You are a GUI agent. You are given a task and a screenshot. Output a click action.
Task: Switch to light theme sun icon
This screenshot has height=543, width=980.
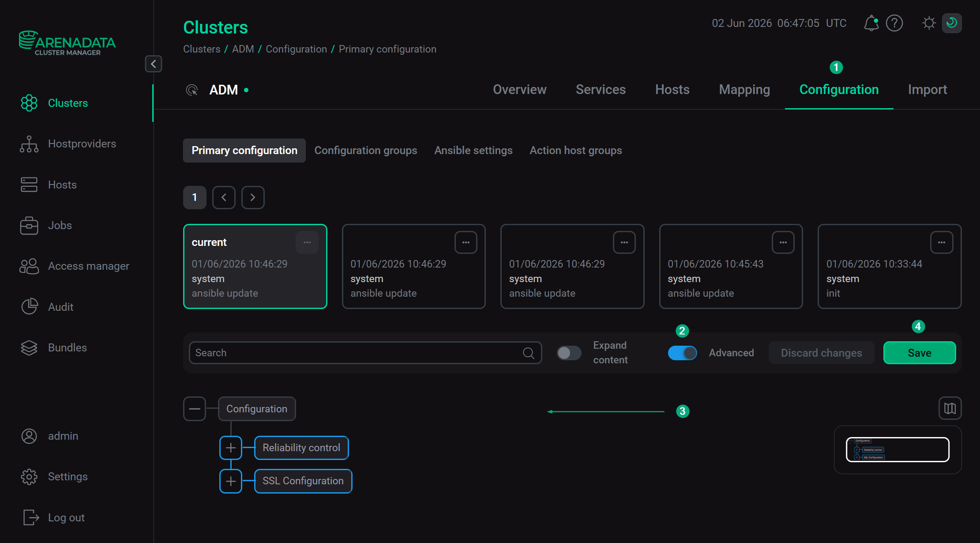click(929, 23)
